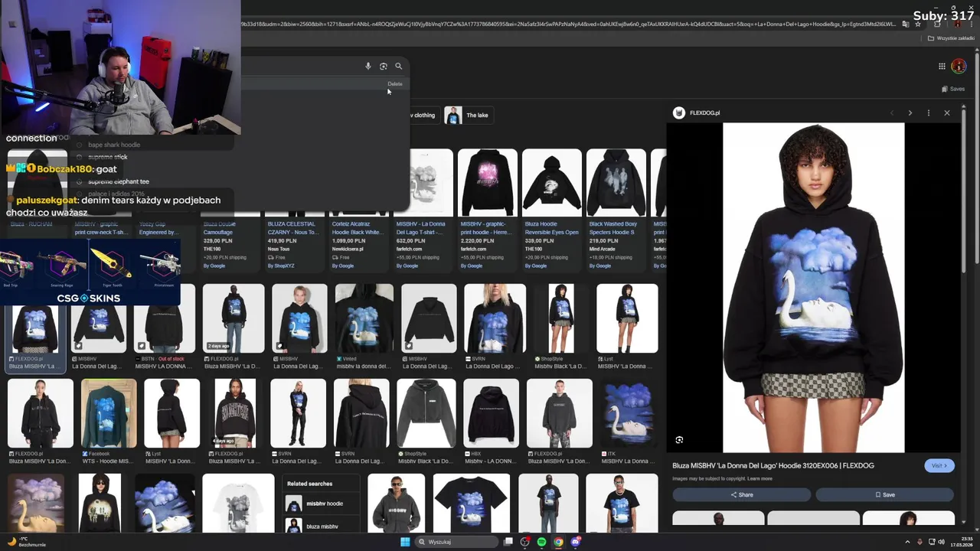Viewport: 980px width, 551px height.
Task: Select 'The lake' filter chip
Action: 467,116
